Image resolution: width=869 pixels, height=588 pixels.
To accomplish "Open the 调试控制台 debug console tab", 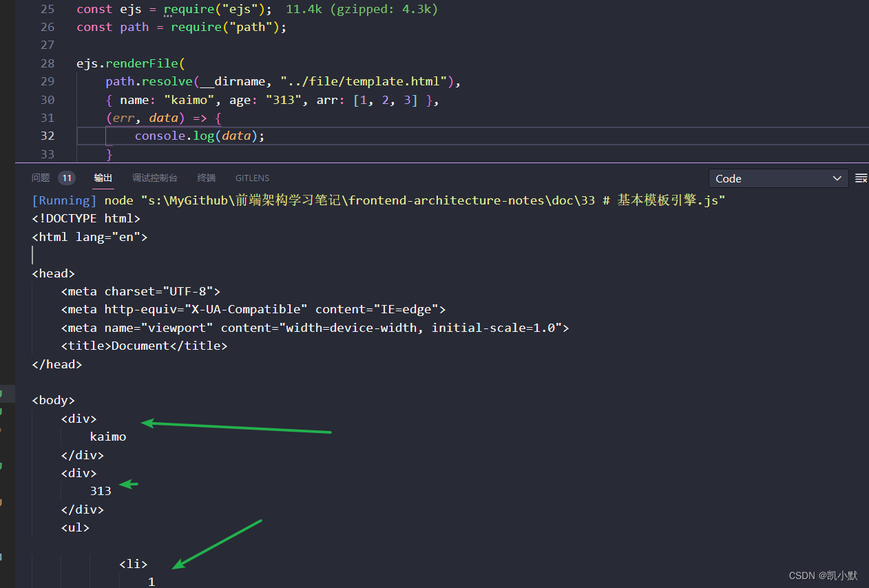I will click(155, 178).
